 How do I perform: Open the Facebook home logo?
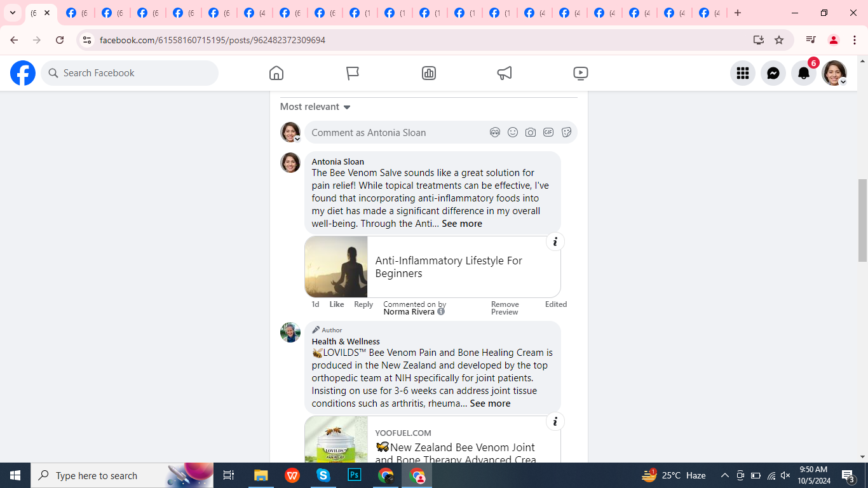[x=23, y=73]
